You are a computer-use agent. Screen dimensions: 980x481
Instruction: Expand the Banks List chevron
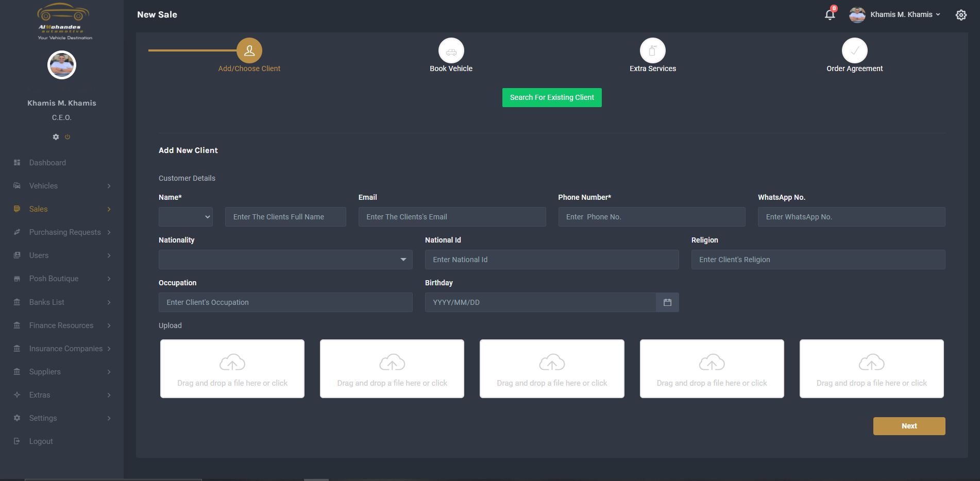tap(109, 302)
